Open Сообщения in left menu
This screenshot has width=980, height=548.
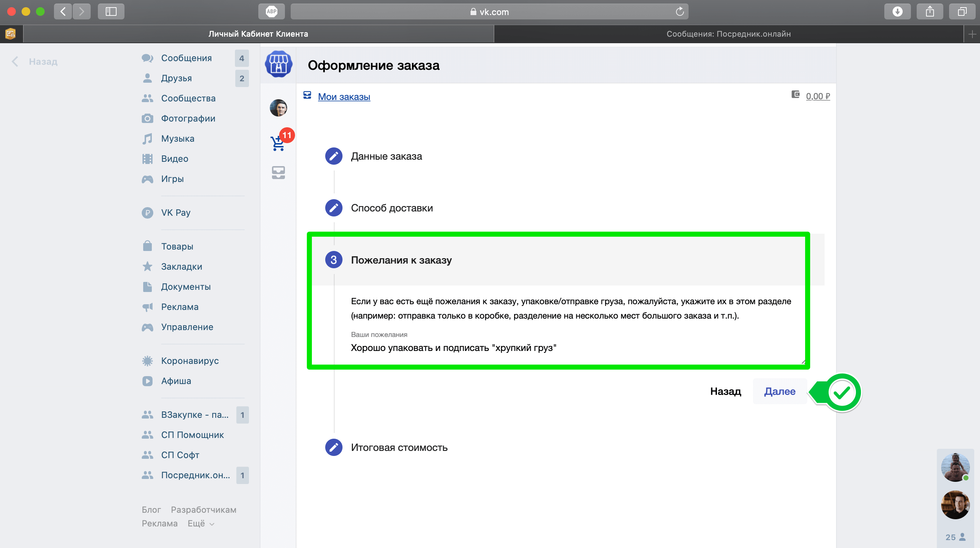tap(186, 58)
